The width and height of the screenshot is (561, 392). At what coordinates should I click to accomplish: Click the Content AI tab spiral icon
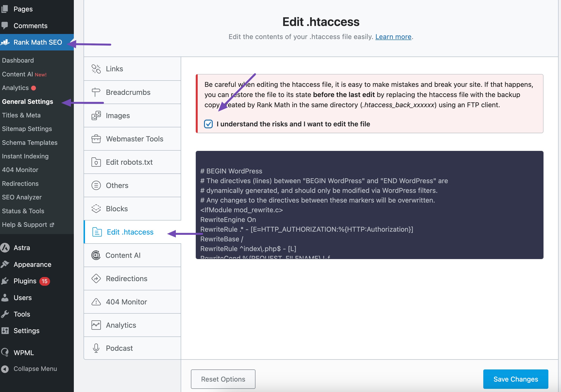tap(96, 255)
